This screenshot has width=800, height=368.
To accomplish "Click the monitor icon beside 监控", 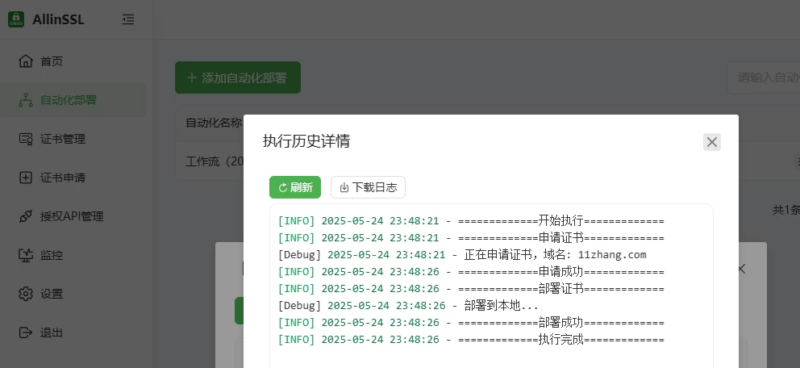I will pyautogui.click(x=26, y=255).
